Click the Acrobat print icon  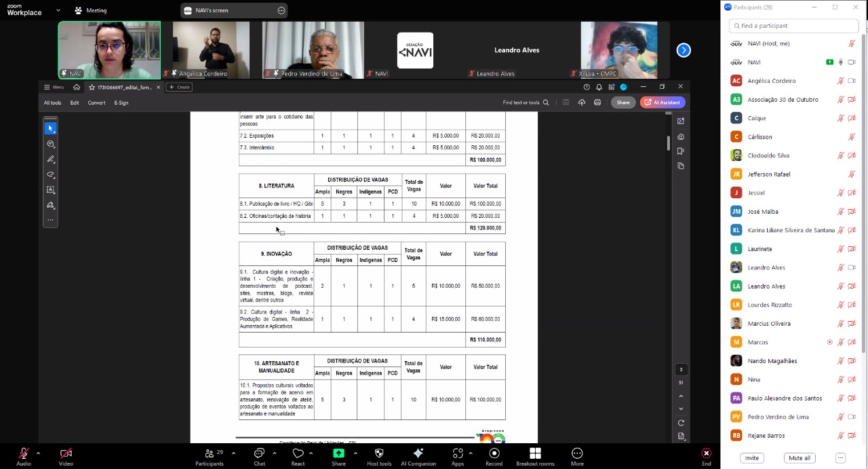click(x=597, y=102)
